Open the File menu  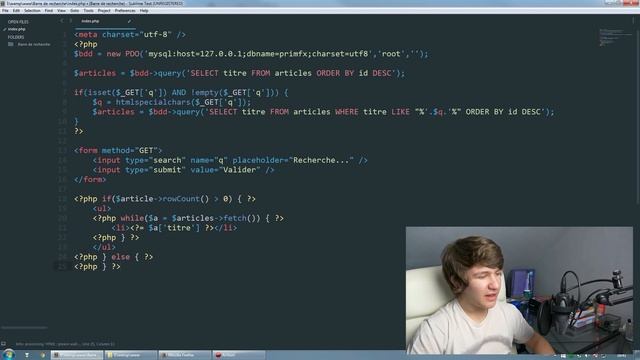point(5,11)
